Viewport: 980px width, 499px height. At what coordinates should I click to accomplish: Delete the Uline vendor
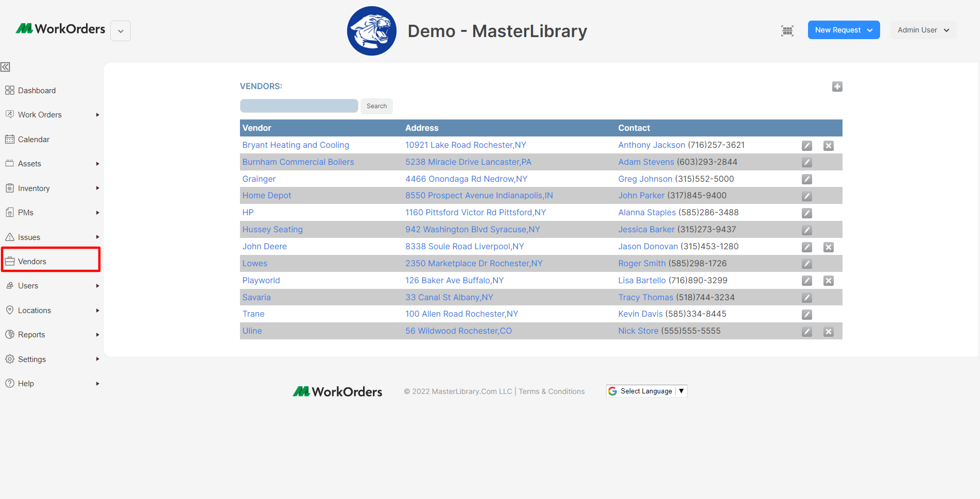tap(828, 332)
